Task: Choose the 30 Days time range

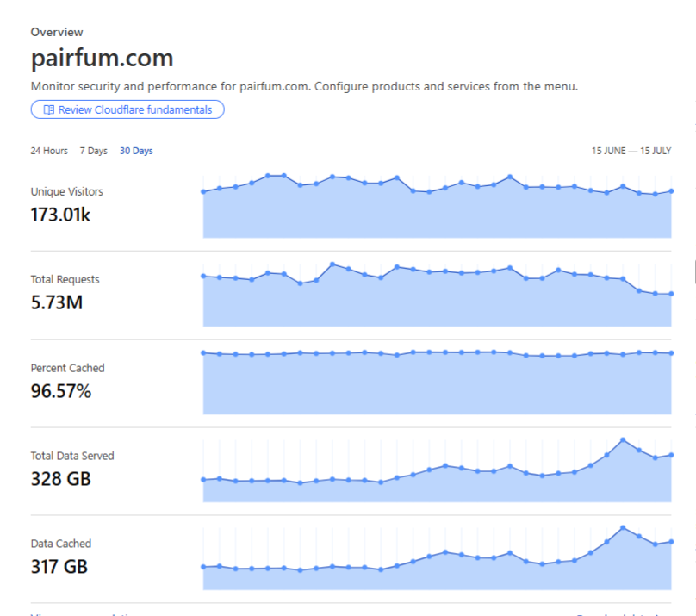Action: pos(136,151)
